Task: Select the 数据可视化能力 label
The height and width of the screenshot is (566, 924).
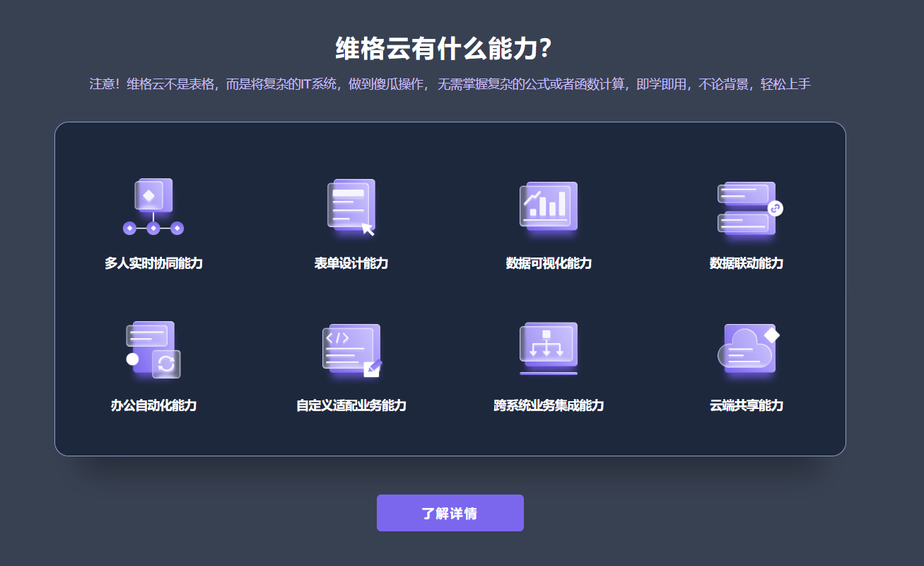Action: click(549, 263)
